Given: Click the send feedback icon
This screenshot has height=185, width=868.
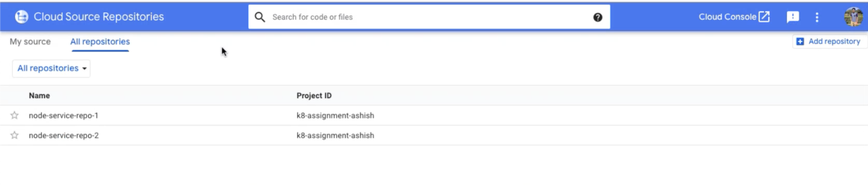Looking at the screenshot, I should click(x=793, y=17).
